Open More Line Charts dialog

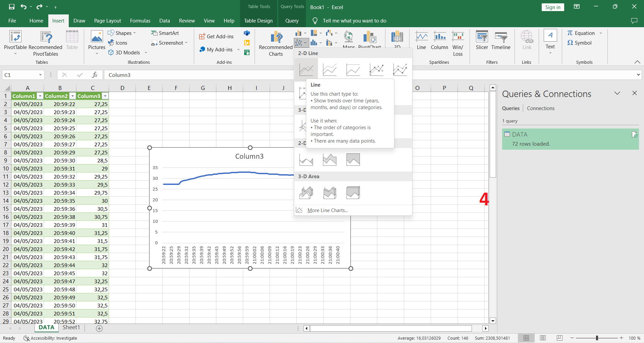(x=327, y=210)
